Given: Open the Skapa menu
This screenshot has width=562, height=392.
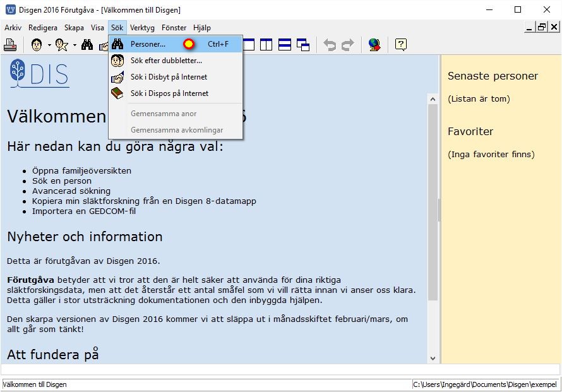Looking at the screenshot, I should pyautogui.click(x=74, y=28).
